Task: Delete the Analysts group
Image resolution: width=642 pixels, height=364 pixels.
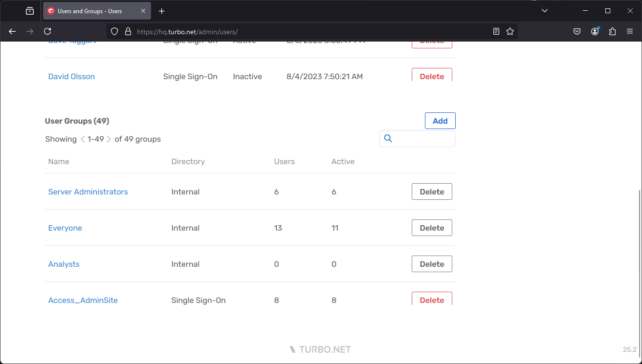Action: pos(432,264)
